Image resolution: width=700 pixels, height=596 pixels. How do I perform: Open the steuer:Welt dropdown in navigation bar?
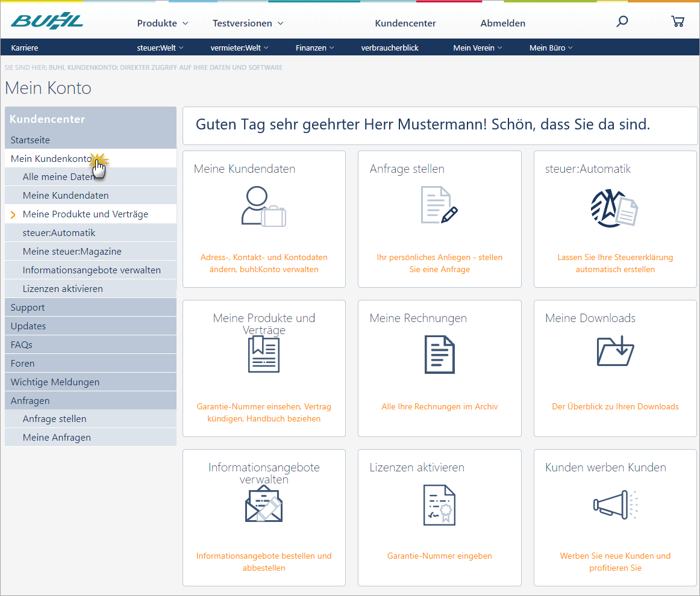160,48
